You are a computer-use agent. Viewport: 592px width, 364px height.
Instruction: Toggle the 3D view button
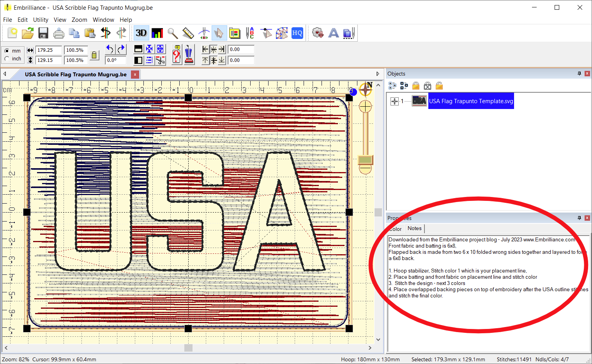(141, 33)
